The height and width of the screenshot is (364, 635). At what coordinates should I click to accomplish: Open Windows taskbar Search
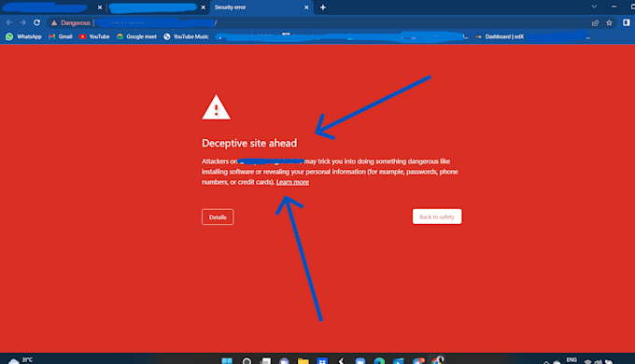click(247, 360)
